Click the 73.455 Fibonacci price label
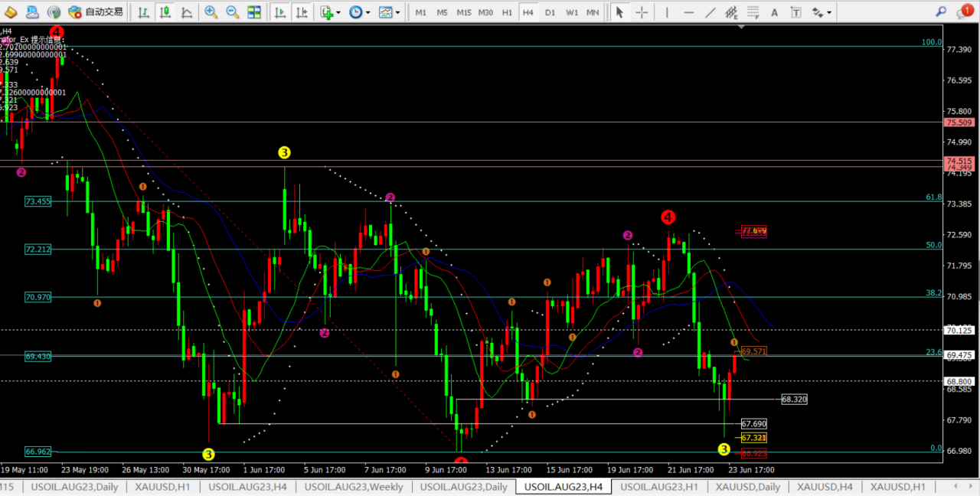 [38, 201]
